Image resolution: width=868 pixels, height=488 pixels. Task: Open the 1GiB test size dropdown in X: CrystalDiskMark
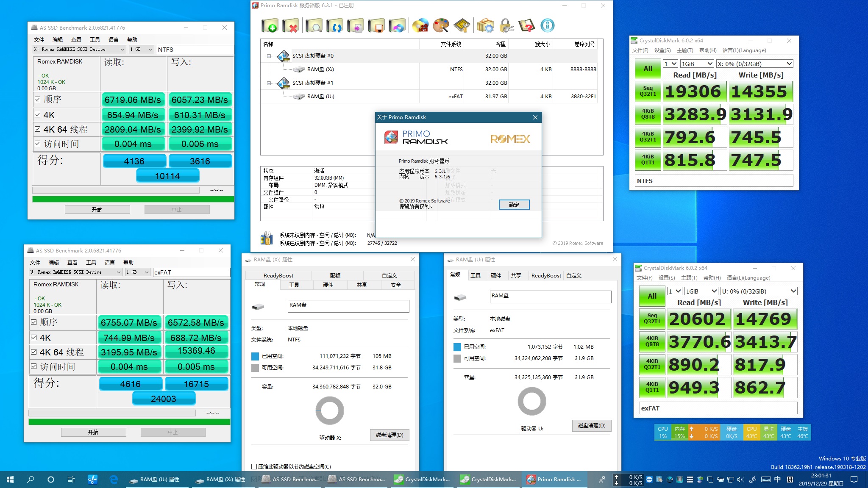[x=697, y=64]
